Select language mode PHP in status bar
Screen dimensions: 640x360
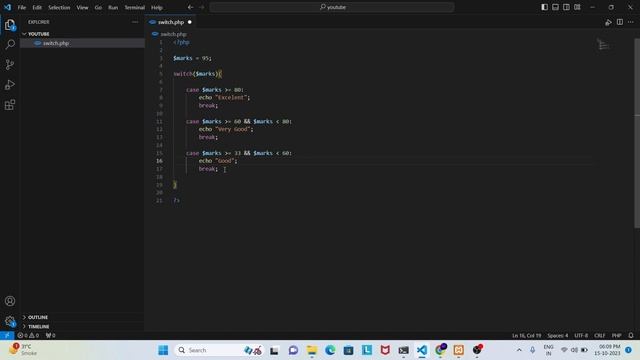616,336
